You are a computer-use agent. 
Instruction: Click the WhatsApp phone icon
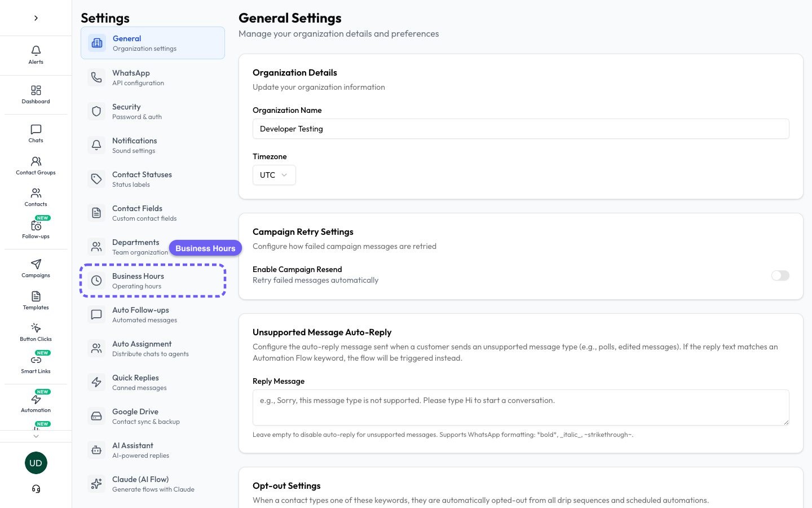click(96, 77)
